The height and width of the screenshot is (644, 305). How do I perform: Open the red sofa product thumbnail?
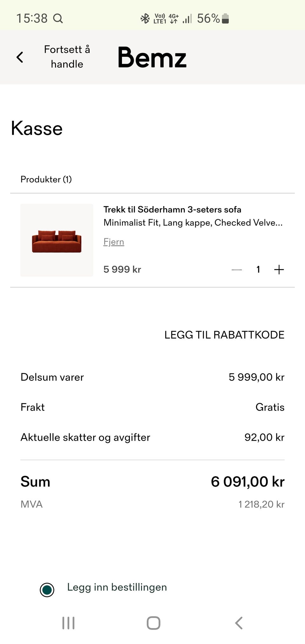point(57,240)
